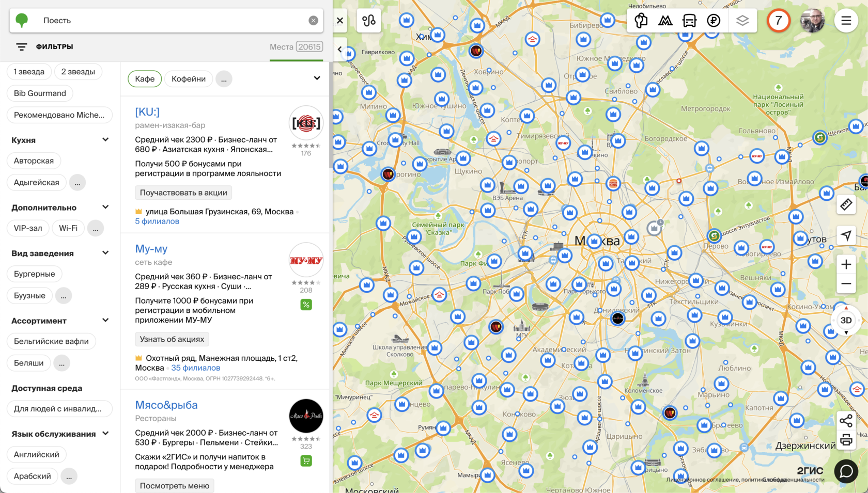Open the user profile avatar

coord(812,21)
